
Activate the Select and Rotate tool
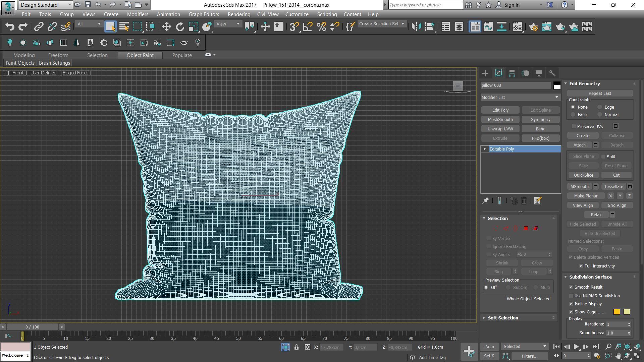(180, 27)
